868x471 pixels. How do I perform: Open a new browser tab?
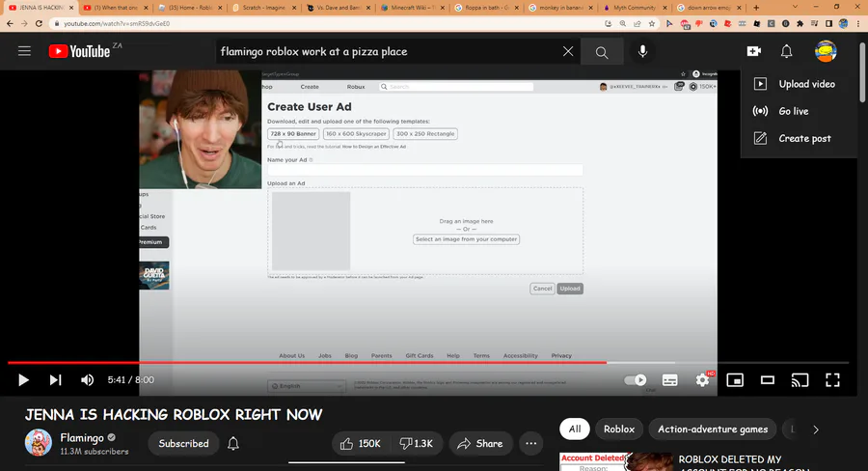[756, 8]
